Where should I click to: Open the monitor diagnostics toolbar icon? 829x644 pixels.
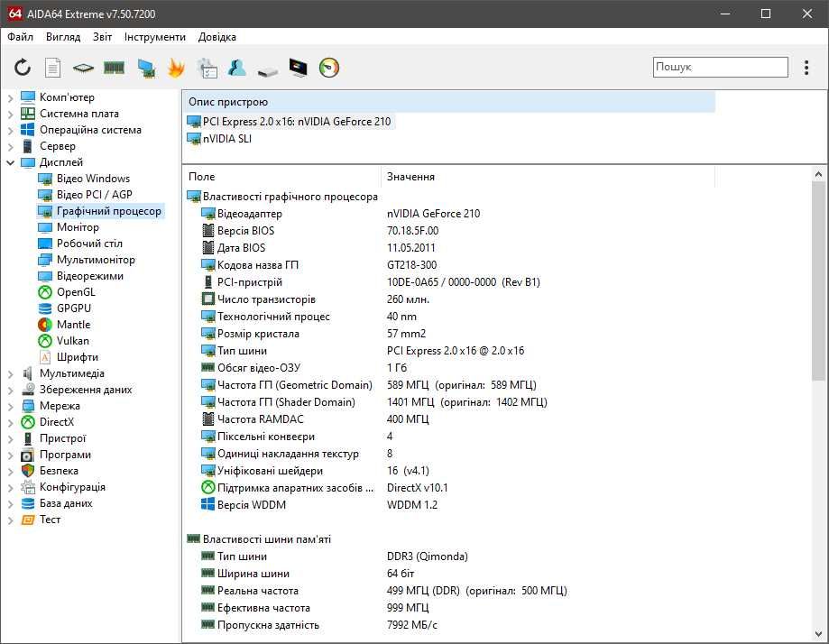pyautogui.click(x=299, y=68)
